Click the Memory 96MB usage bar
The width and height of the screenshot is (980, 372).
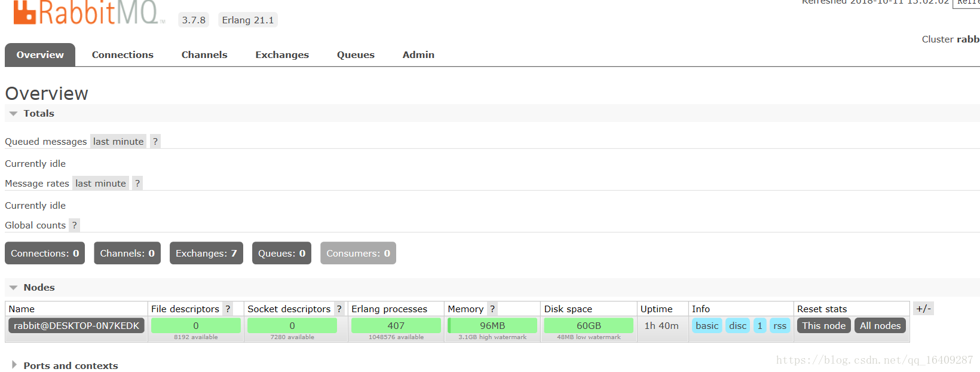[492, 326]
